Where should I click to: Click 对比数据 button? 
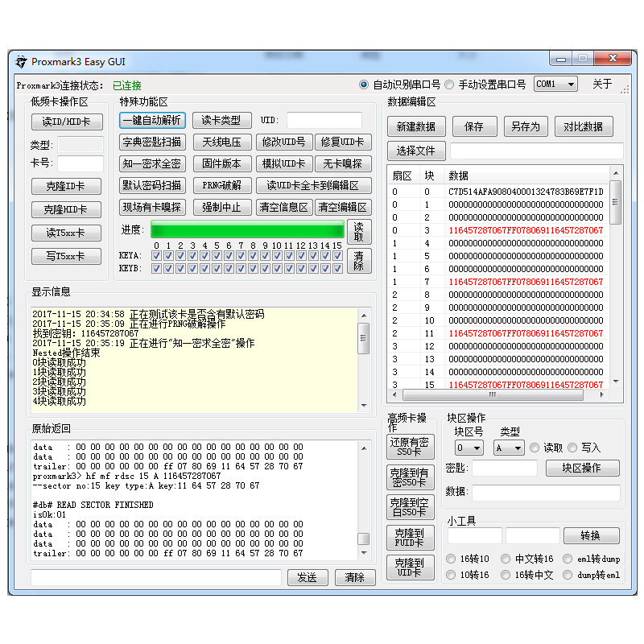[583, 126]
